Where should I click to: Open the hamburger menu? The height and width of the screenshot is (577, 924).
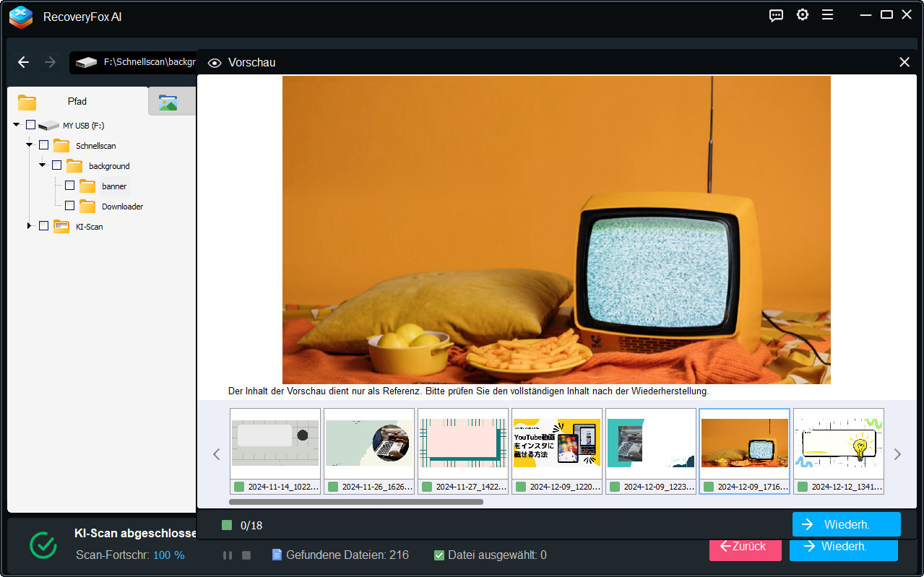[x=827, y=15]
